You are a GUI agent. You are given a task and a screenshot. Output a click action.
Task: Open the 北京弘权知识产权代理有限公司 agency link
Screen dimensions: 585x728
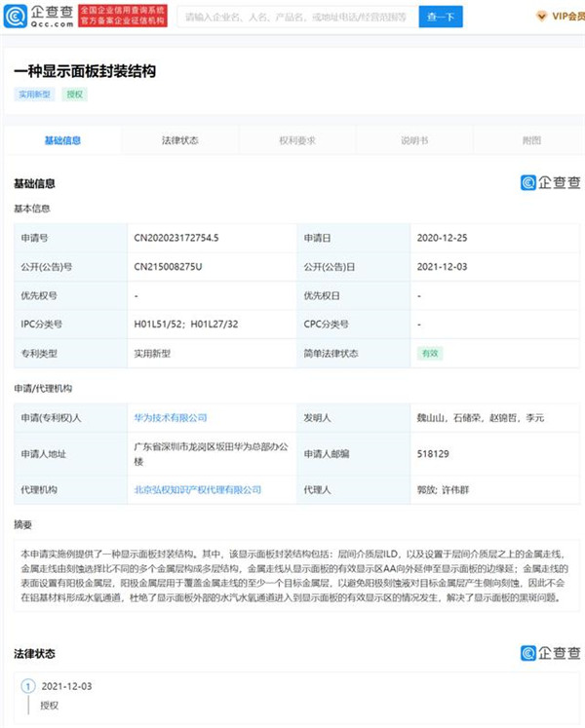[197, 489]
